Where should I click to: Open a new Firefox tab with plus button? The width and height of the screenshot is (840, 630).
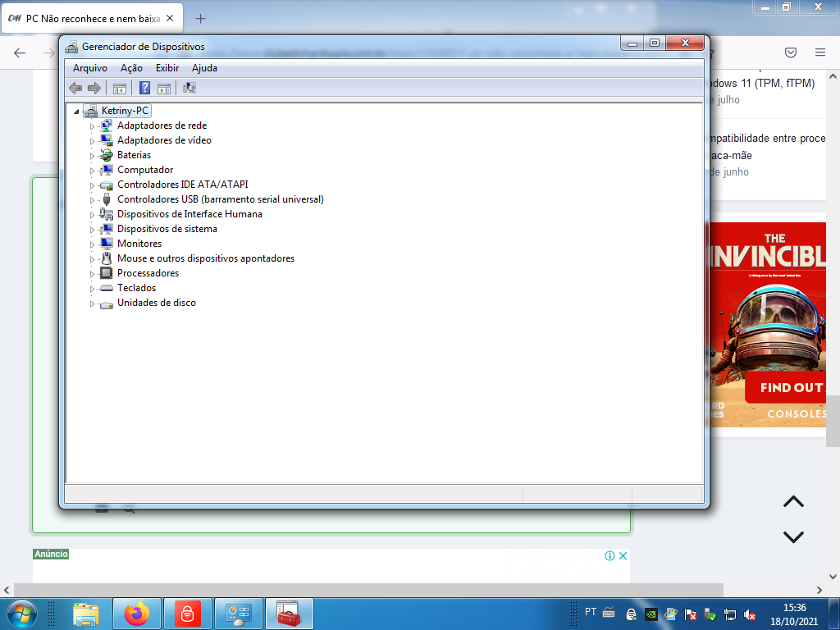pos(201,19)
